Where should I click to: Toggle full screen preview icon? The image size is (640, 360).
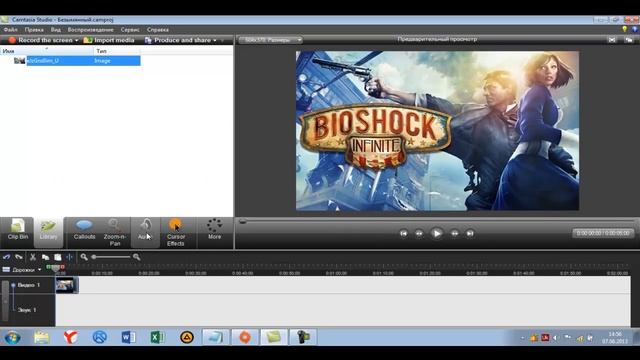[x=612, y=40]
